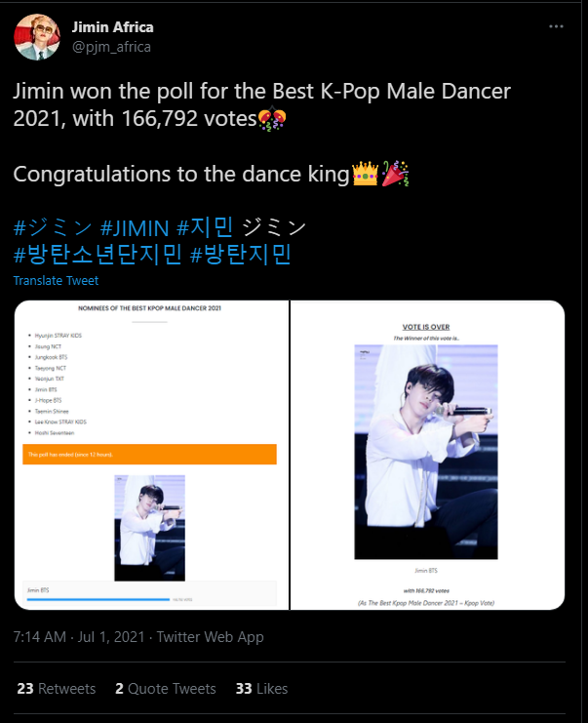This screenshot has width=588, height=723.
Task: Open the left nominees list image
Action: (151, 455)
